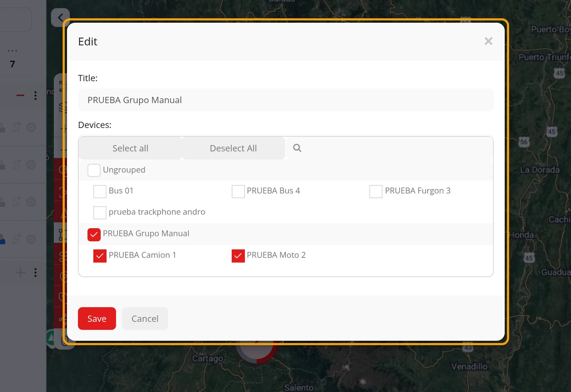Click the search magnifier icon in Devices
The width and height of the screenshot is (571, 392).
[297, 148]
